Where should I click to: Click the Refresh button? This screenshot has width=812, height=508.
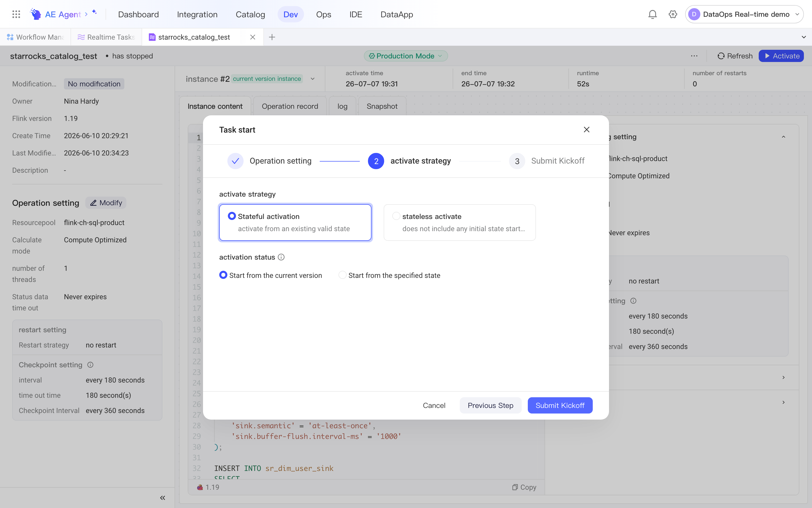(735, 56)
